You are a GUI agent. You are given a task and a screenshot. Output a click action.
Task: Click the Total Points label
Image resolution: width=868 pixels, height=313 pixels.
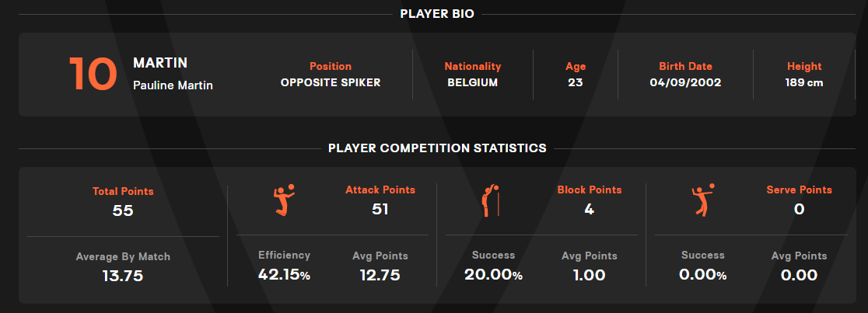point(123,191)
